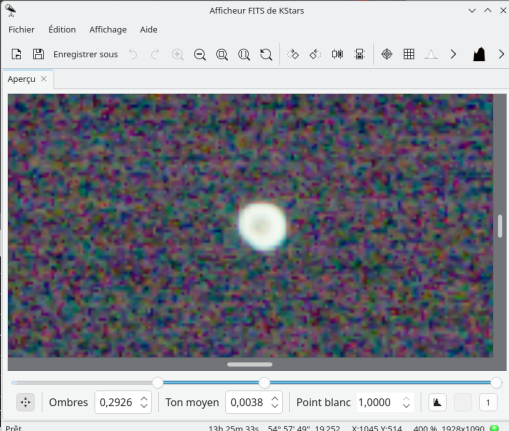The width and height of the screenshot is (509, 431).
Task: Click the Ombres label
Action: 68,402
